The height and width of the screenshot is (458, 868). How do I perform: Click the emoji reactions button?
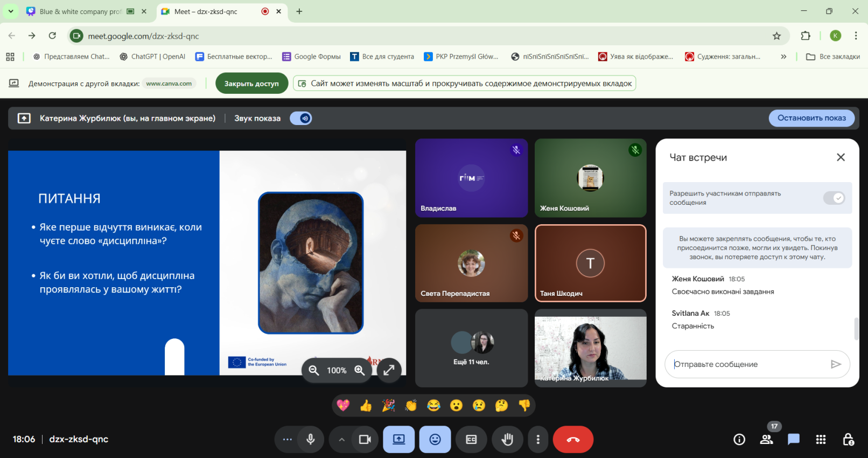pyautogui.click(x=435, y=440)
